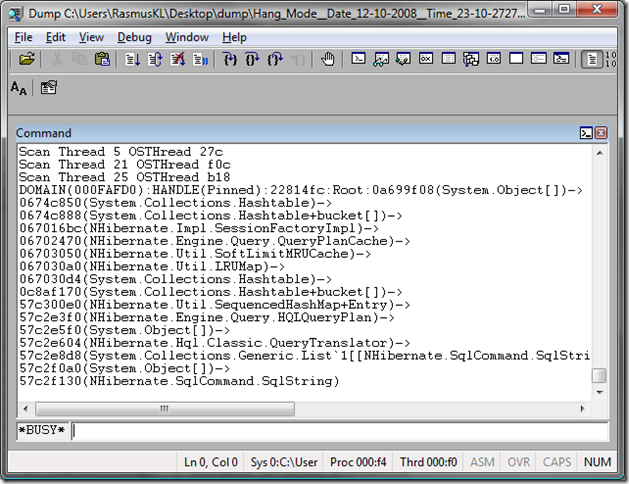629x484 pixels.
Task: Toggle Source Mode On button
Action: coord(592,59)
